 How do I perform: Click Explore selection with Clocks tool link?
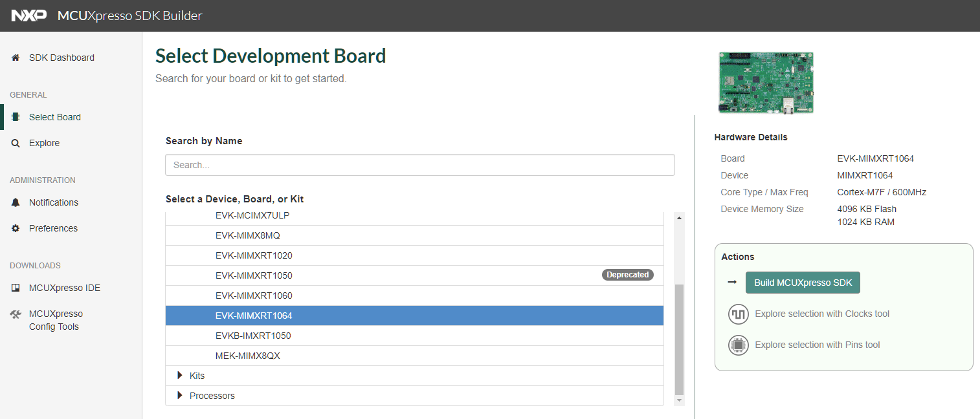[x=822, y=314]
